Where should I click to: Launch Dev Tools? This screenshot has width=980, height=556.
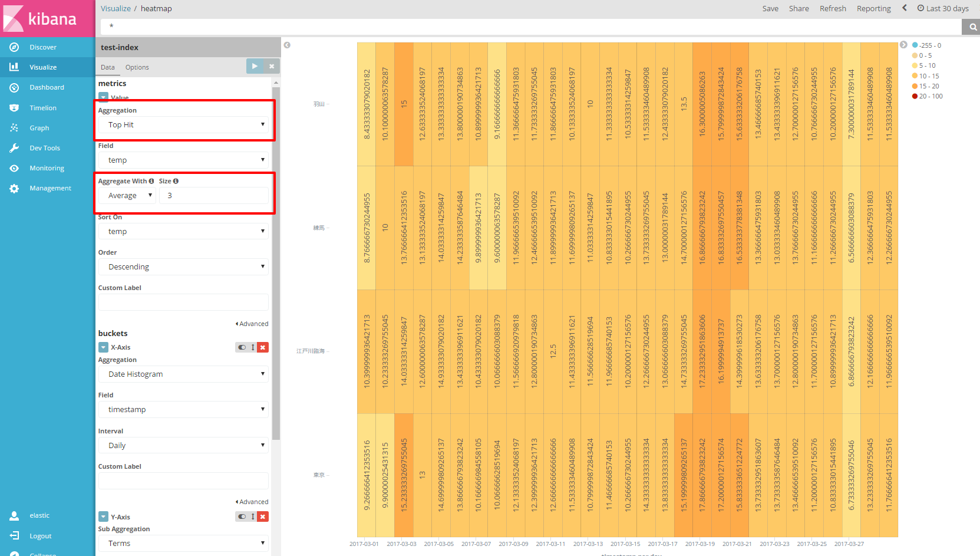point(45,147)
